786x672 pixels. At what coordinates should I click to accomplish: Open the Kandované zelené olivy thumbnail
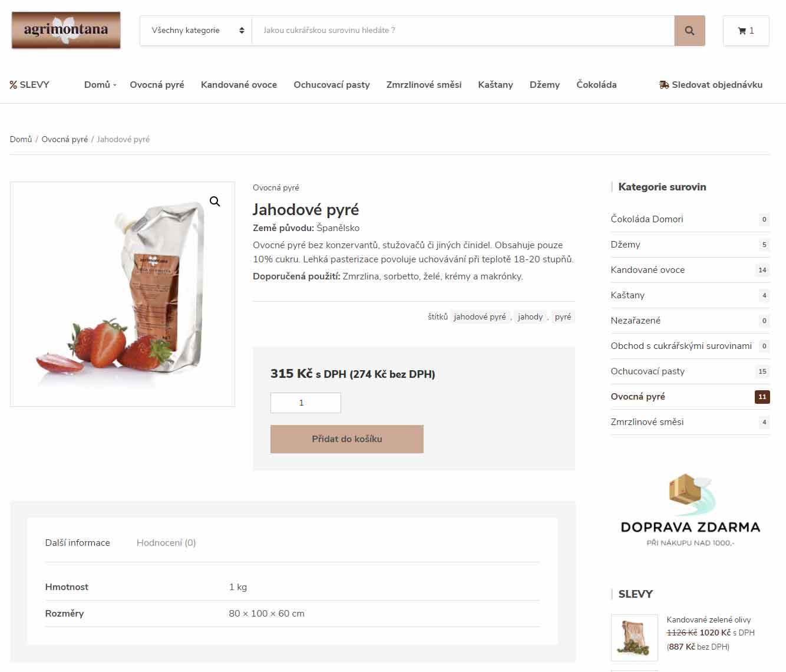coord(635,638)
